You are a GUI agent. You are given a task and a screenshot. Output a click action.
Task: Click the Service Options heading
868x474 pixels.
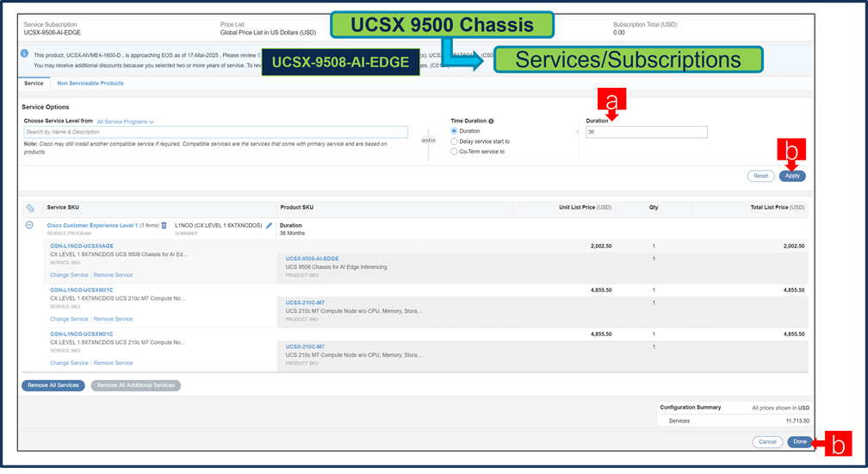pos(46,108)
